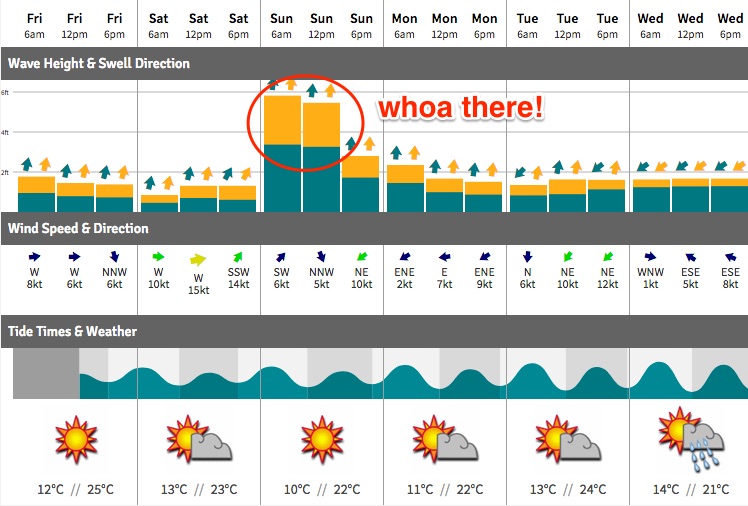Click the Sat 12pm column heading
This screenshot has height=506, width=748.
pyautogui.click(x=198, y=26)
